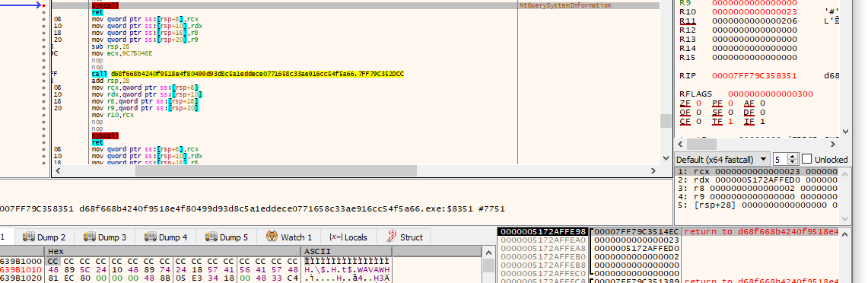Select argument 4 r9 row
Image resolution: width=868 pixels, height=283 pixels.
pyautogui.click(x=757, y=196)
